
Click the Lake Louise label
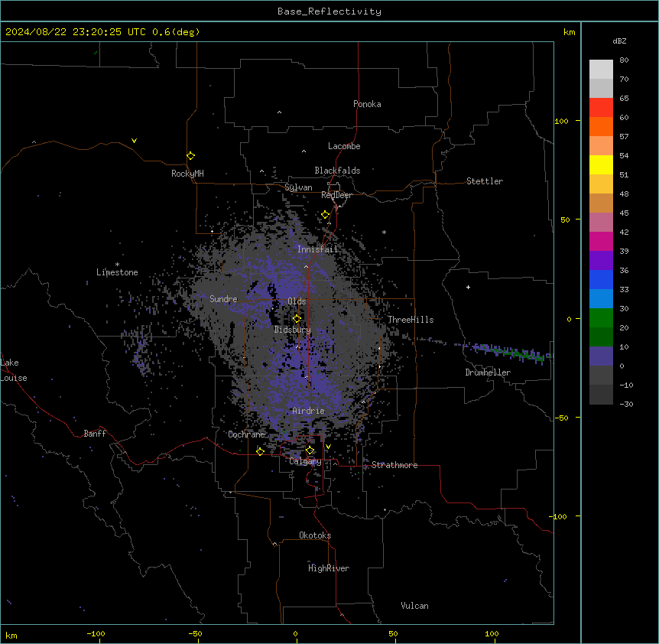point(14,370)
